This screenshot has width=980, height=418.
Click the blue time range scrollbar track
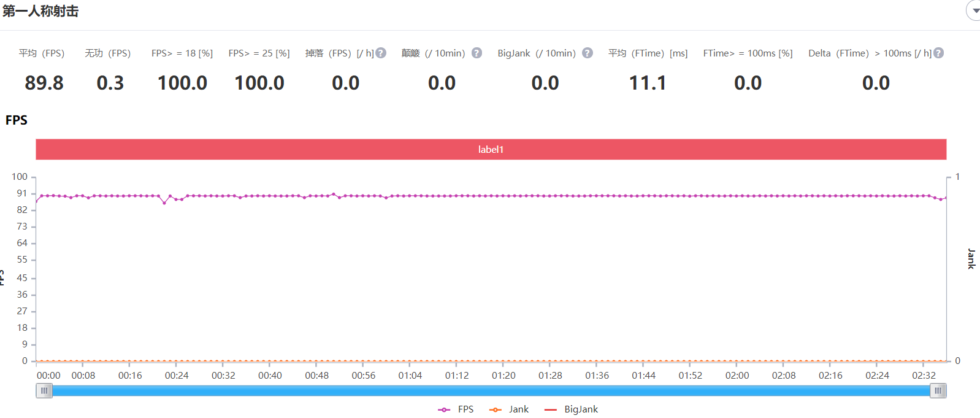(x=491, y=391)
